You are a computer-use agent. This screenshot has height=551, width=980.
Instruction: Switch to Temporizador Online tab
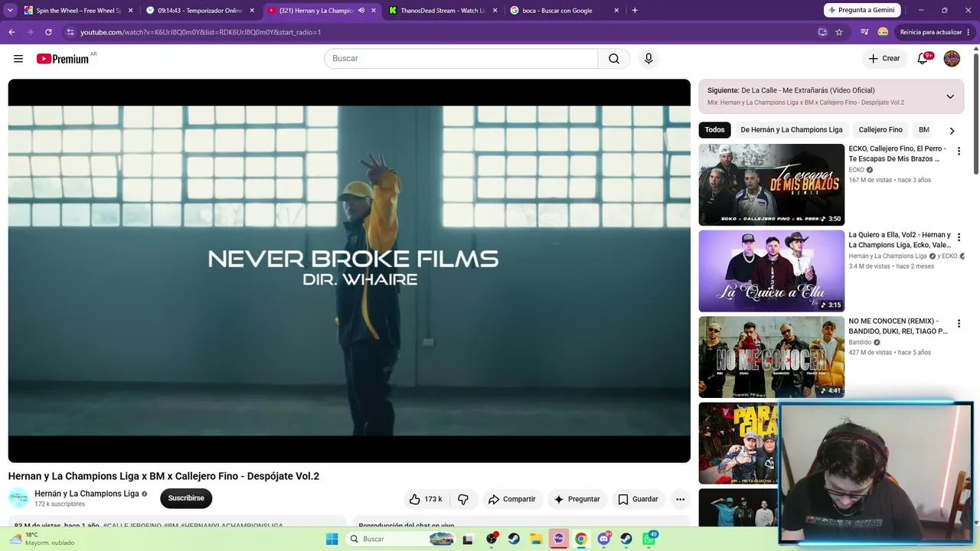pos(201,11)
